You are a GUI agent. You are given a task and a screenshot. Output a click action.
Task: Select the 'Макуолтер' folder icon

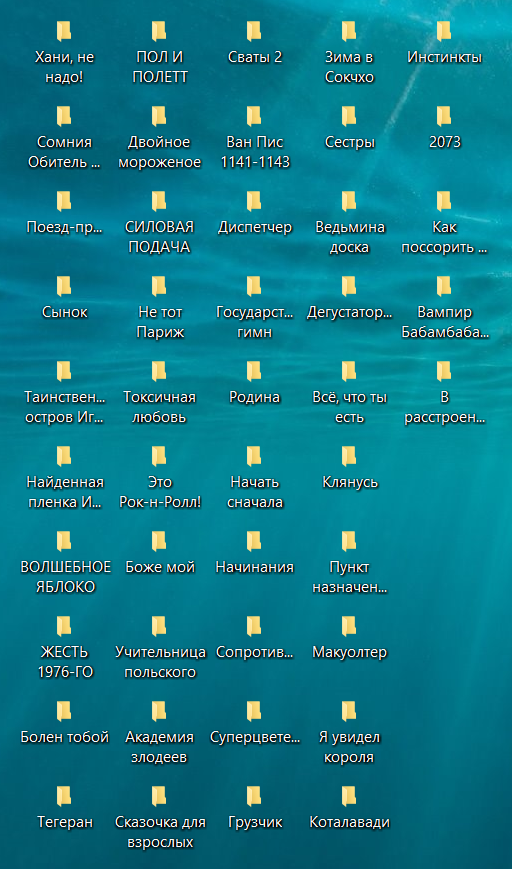click(x=349, y=627)
